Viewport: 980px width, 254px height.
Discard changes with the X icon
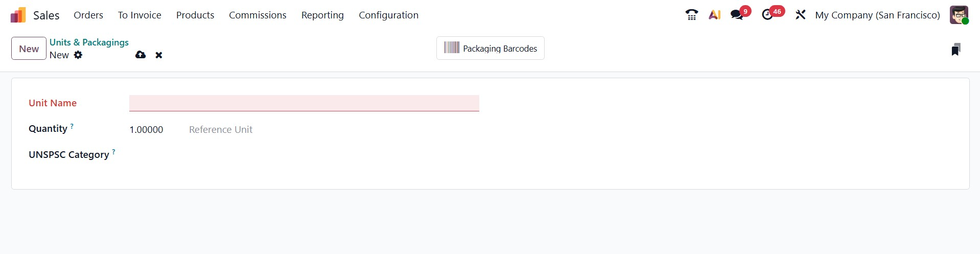(x=159, y=55)
